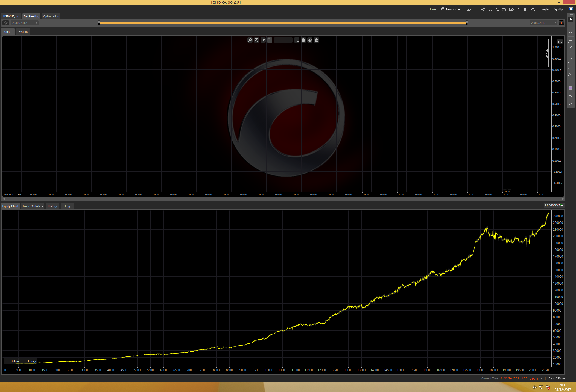
Task: Click the New Order button
Action: click(451, 9)
